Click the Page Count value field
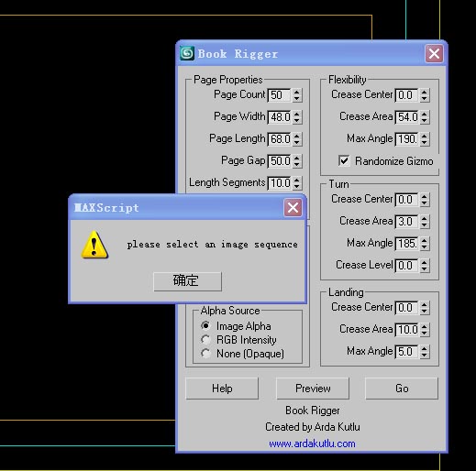This screenshot has width=476, height=471. [279, 95]
